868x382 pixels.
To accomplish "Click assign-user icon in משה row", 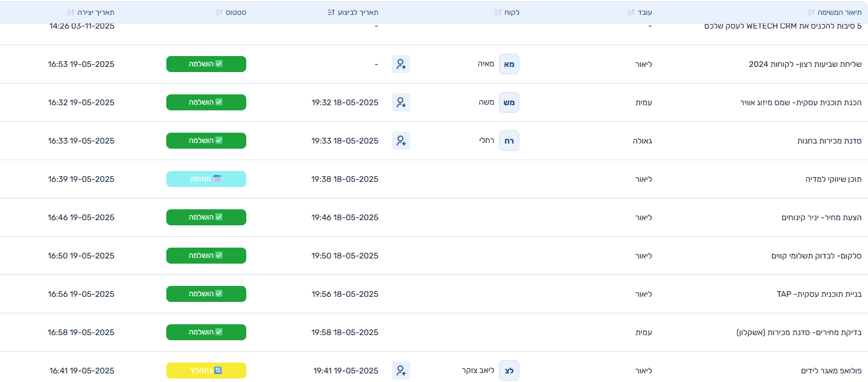I will [401, 102].
